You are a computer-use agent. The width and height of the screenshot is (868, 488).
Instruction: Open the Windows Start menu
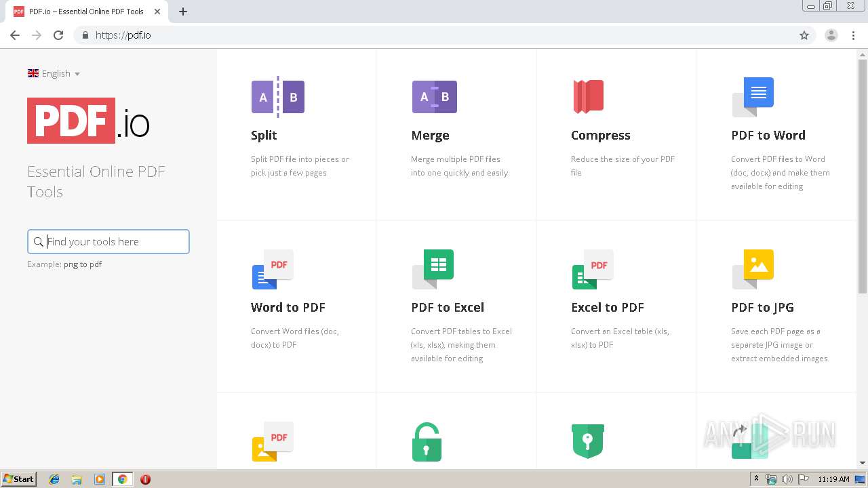pyautogui.click(x=19, y=479)
